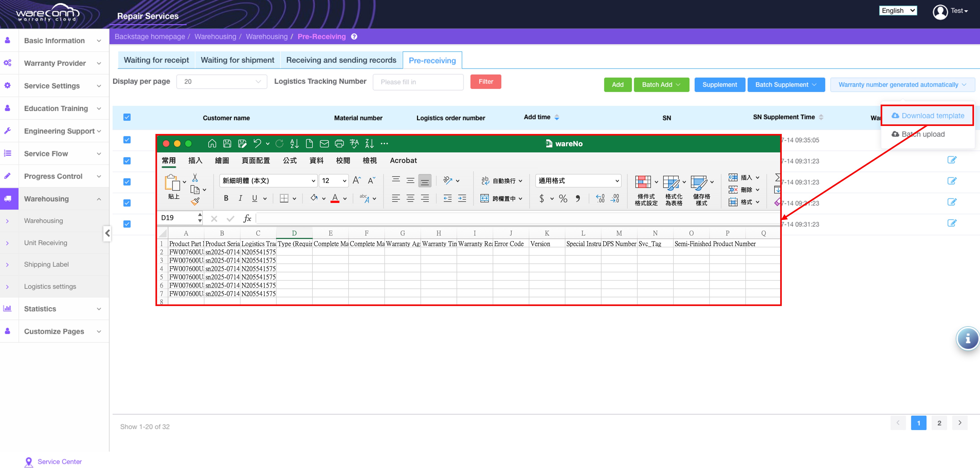Click the sidebar collapse arrow handle
The image size is (980, 468).
[107, 233]
